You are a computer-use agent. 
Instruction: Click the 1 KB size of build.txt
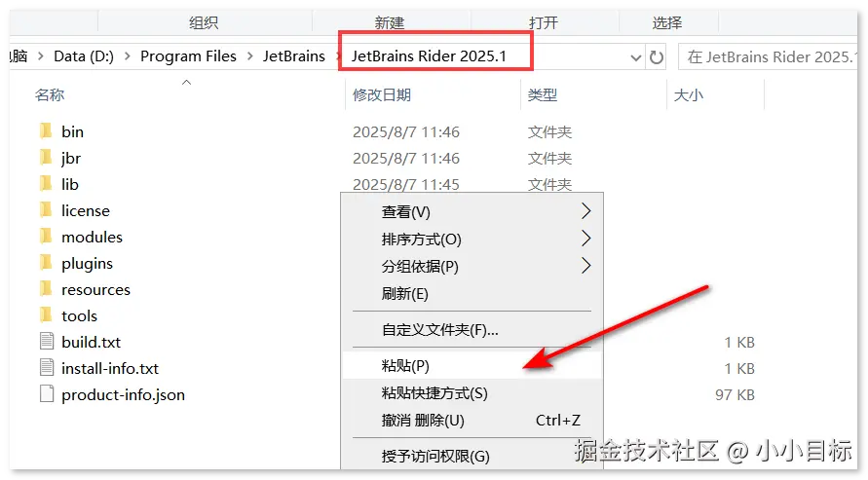[x=739, y=343]
